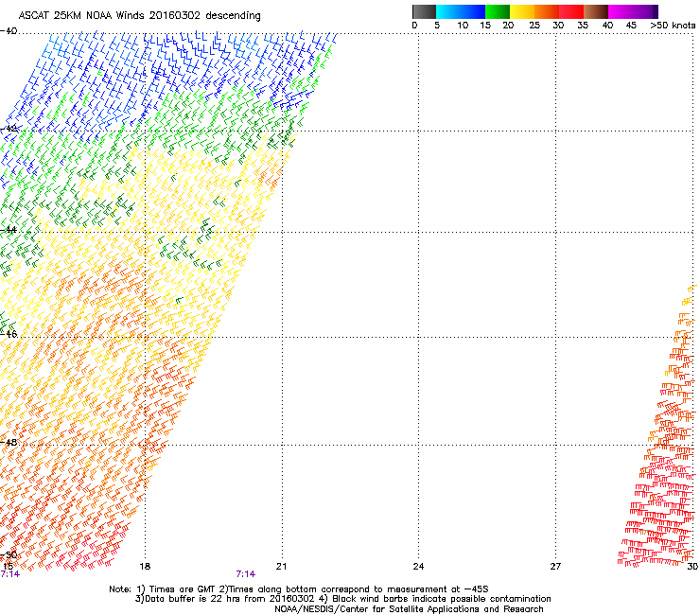Click the '27' longitude axis label
This screenshot has width=700, height=615.
(555, 567)
